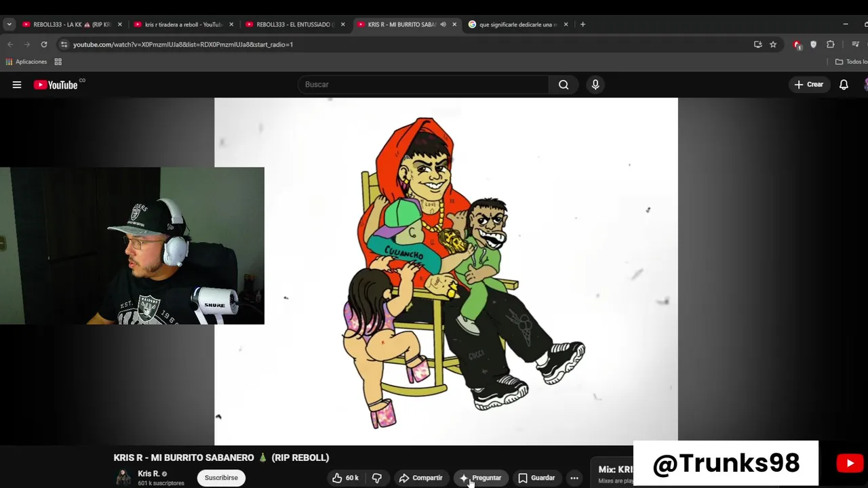Open the Kris R. channel name link

pos(149,474)
